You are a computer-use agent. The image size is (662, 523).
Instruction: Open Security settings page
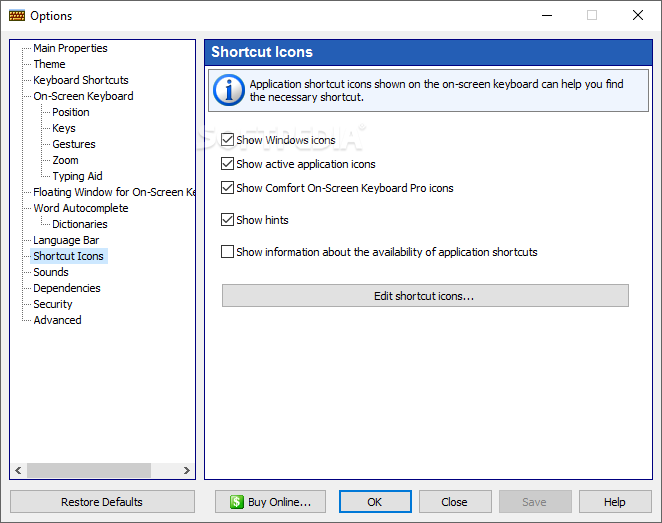coord(53,304)
